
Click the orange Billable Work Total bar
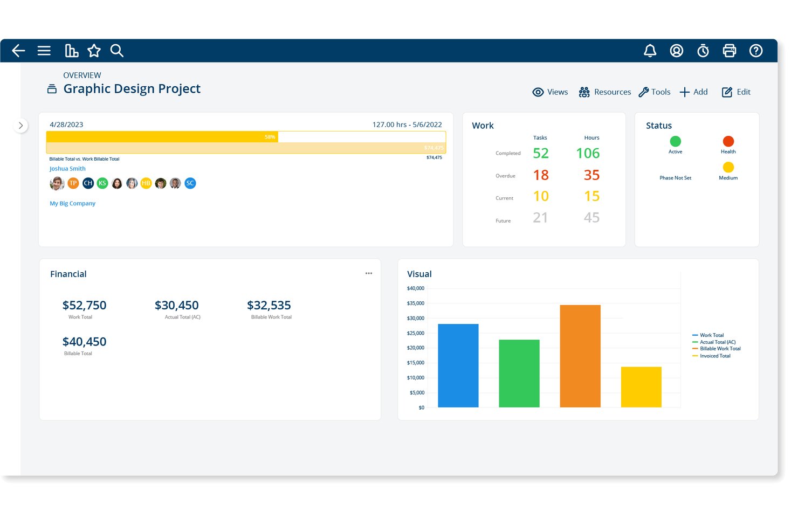(x=580, y=356)
